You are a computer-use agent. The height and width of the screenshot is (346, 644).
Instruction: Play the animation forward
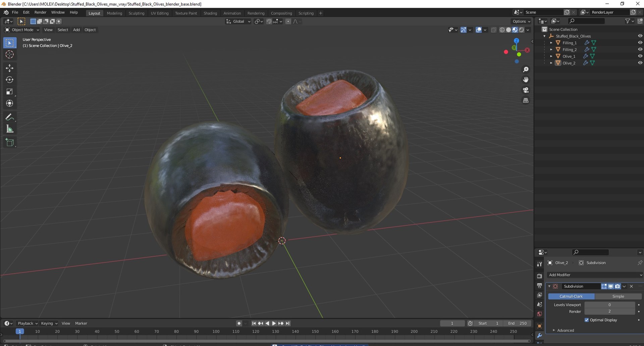click(x=274, y=324)
